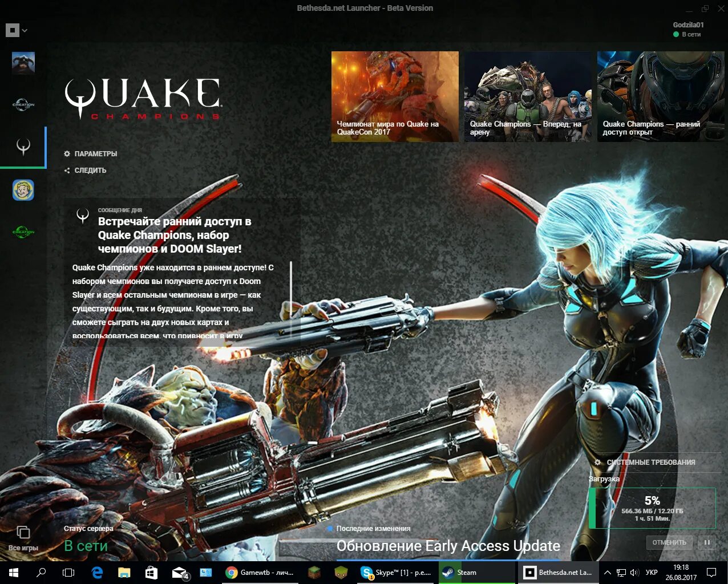
Task: Switch to the Skype window
Action: [396, 573]
